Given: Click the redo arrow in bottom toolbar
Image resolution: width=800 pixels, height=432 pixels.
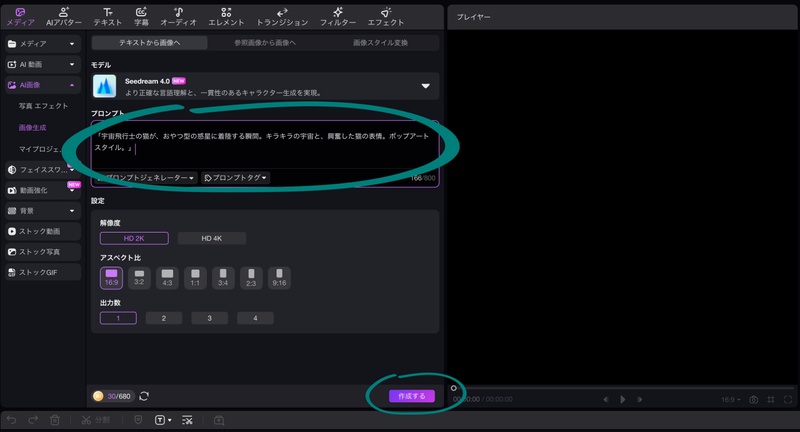Looking at the screenshot, I should tap(33, 420).
